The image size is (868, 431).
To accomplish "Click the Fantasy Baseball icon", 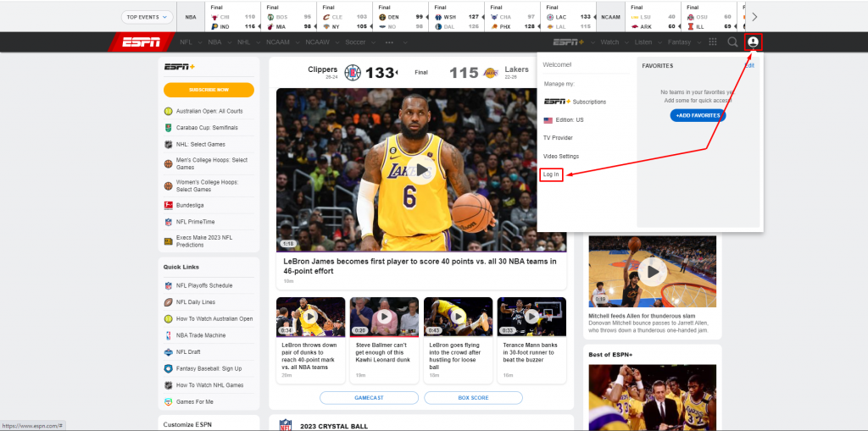I will [169, 368].
